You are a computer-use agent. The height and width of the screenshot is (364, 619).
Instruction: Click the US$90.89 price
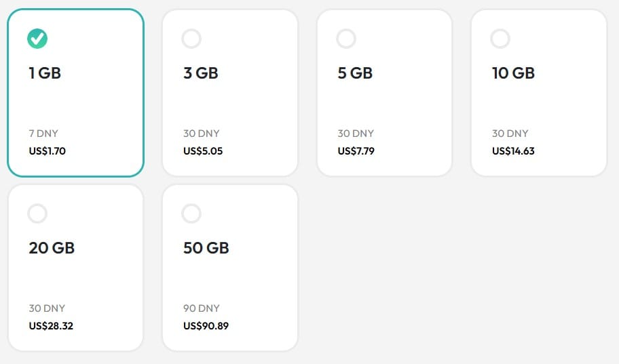(206, 326)
